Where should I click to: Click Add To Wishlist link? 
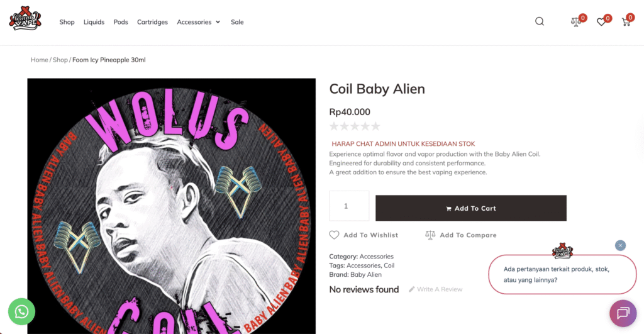364,235
